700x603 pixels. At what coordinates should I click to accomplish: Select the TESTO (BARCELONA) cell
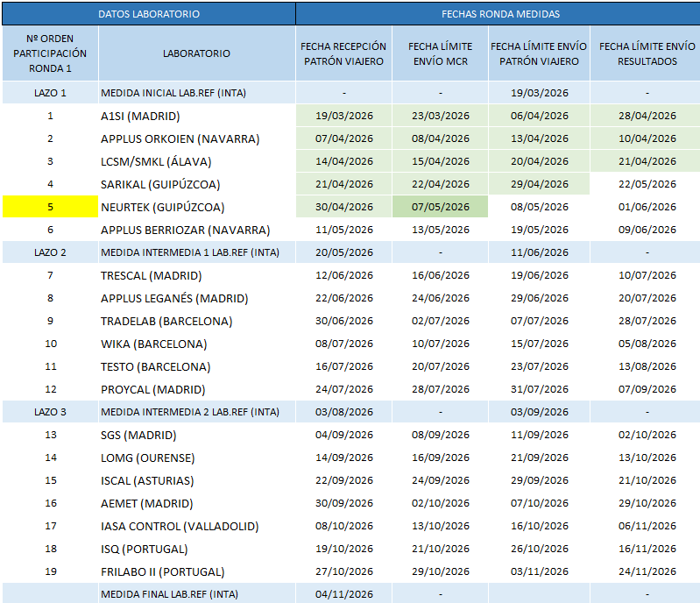click(196, 366)
